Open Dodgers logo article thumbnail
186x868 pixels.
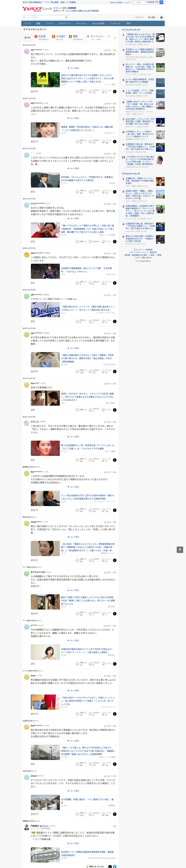click(x=45, y=310)
